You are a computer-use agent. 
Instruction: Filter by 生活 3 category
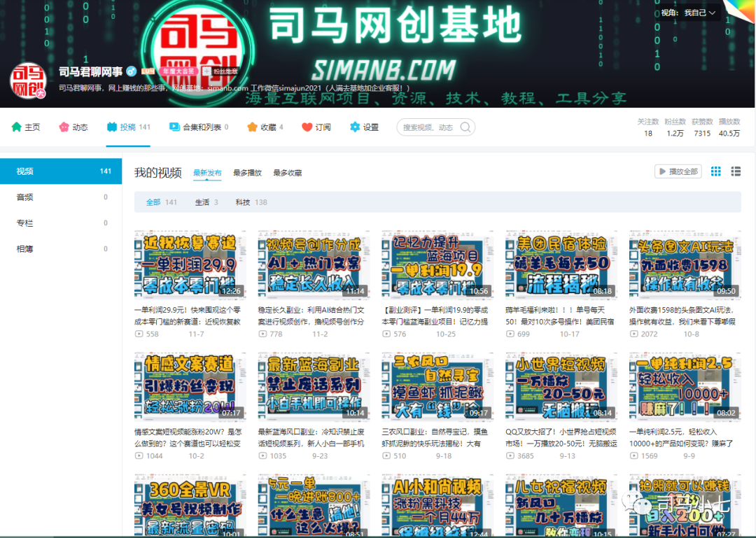click(x=206, y=202)
